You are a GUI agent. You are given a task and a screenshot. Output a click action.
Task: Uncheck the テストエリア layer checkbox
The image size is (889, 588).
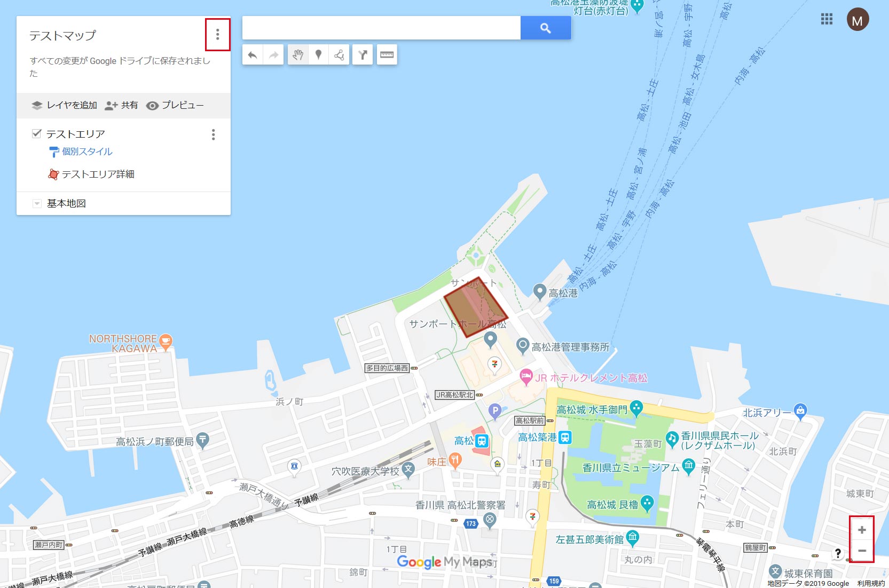click(37, 133)
